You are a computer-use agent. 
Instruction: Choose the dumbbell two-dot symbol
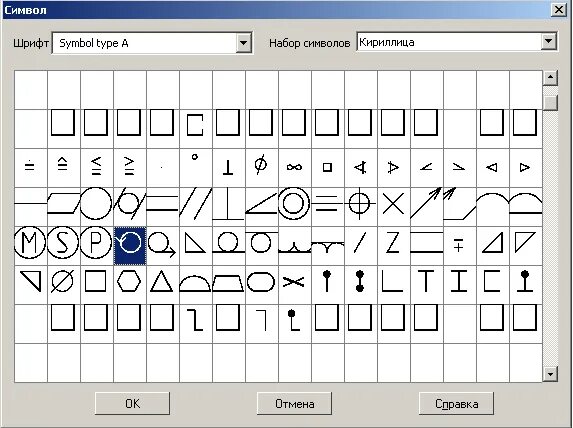pos(360,281)
